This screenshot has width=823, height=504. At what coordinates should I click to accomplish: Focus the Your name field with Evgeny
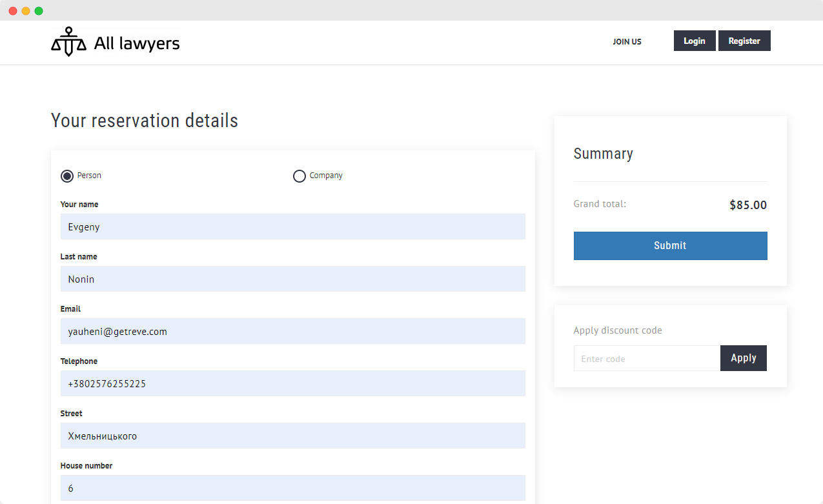tap(293, 227)
